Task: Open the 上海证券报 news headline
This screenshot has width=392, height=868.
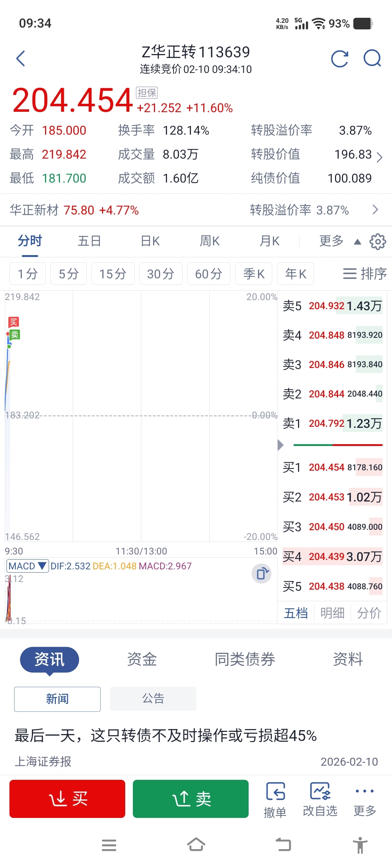Action: [166, 736]
